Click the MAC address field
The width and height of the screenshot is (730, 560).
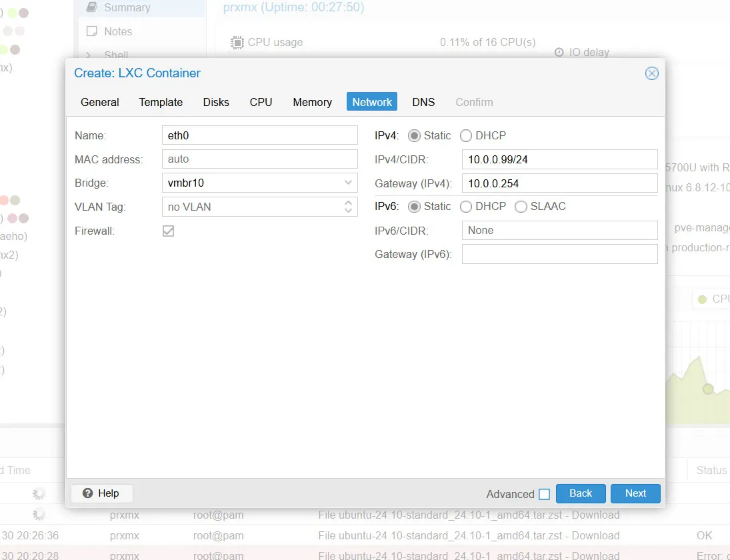click(259, 159)
